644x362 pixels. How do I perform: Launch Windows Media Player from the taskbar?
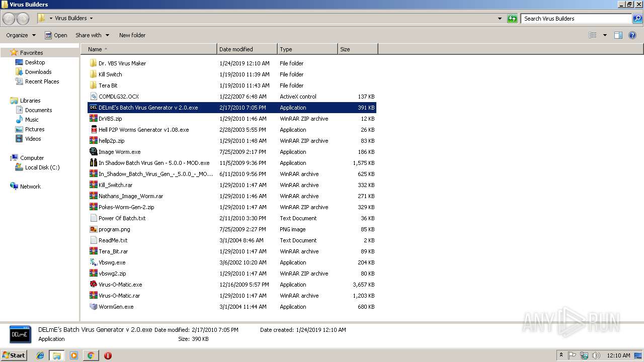pyautogui.click(x=74, y=355)
